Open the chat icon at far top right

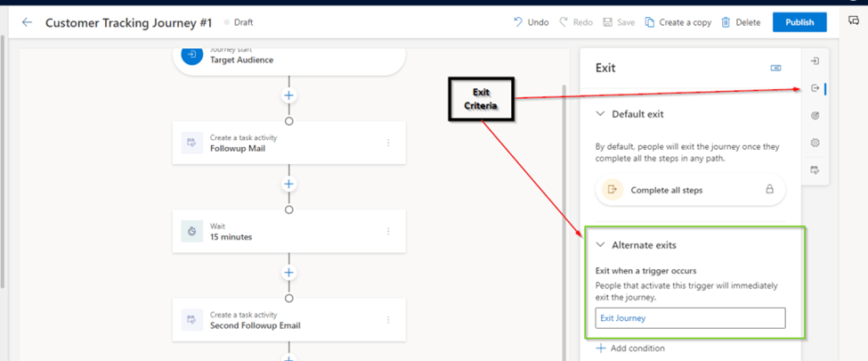(x=854, y=21)
